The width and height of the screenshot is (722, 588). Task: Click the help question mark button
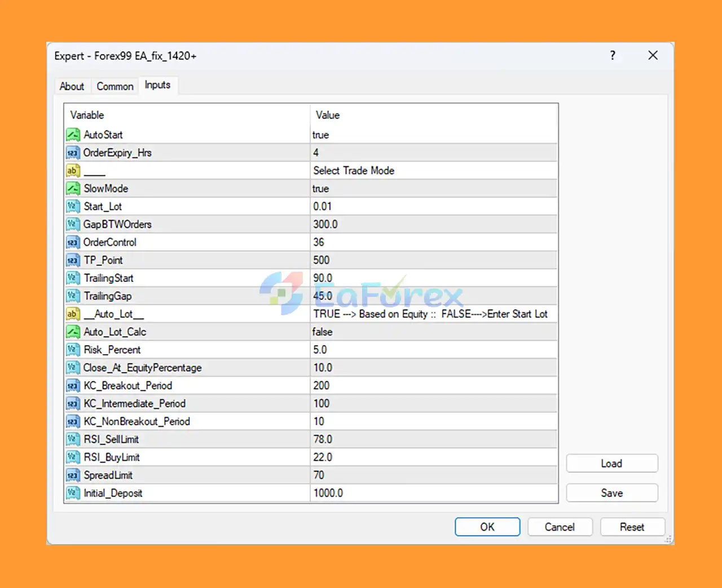pos(613,55)
